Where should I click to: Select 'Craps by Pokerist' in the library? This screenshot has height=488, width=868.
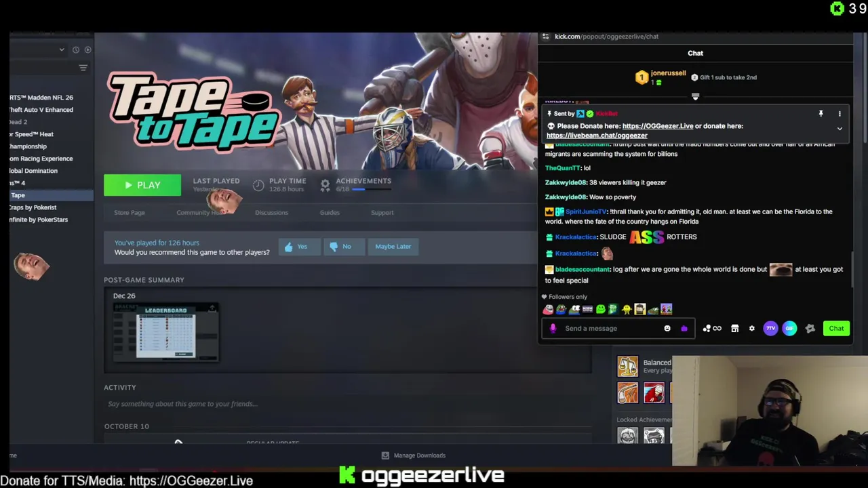click(x=33, y=207)
